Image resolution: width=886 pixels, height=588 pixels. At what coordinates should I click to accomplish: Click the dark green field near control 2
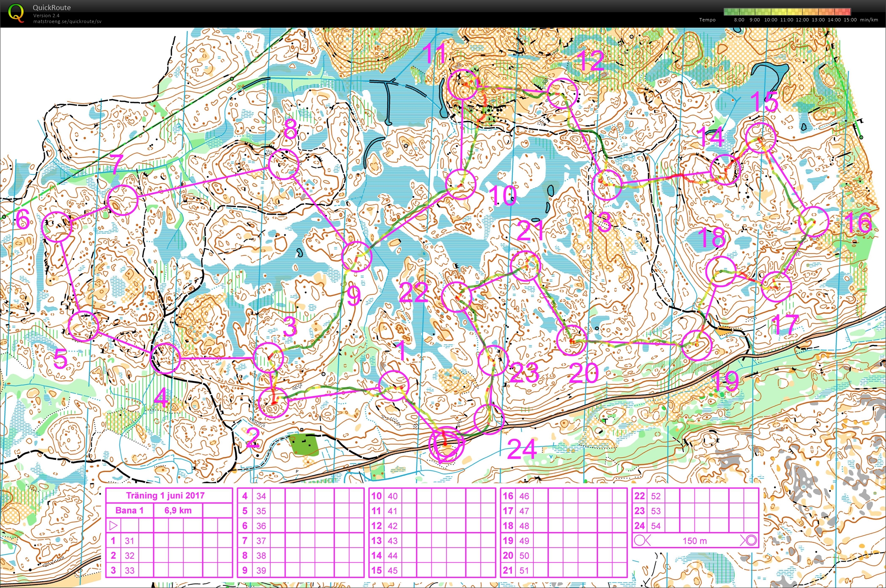pos(304,444)
